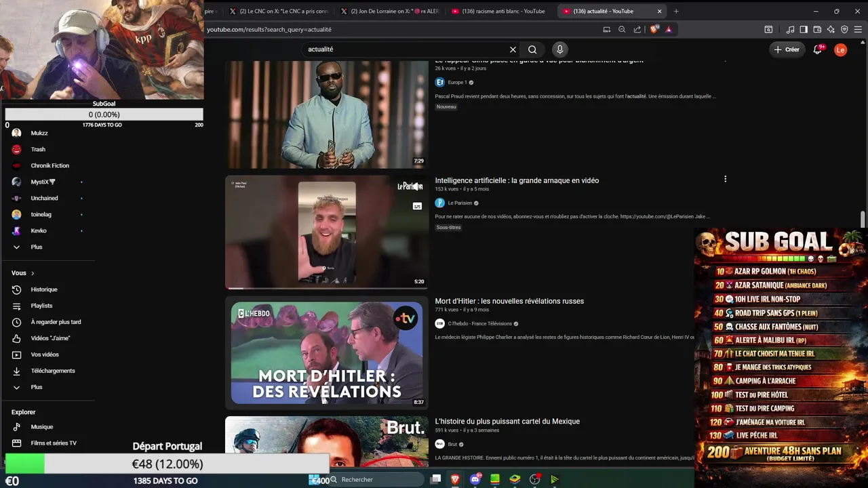Open Intelligence artificielle : la grande arnaque title
The height and width of the screenshot is (488, 868).
[x=517, y=180]
